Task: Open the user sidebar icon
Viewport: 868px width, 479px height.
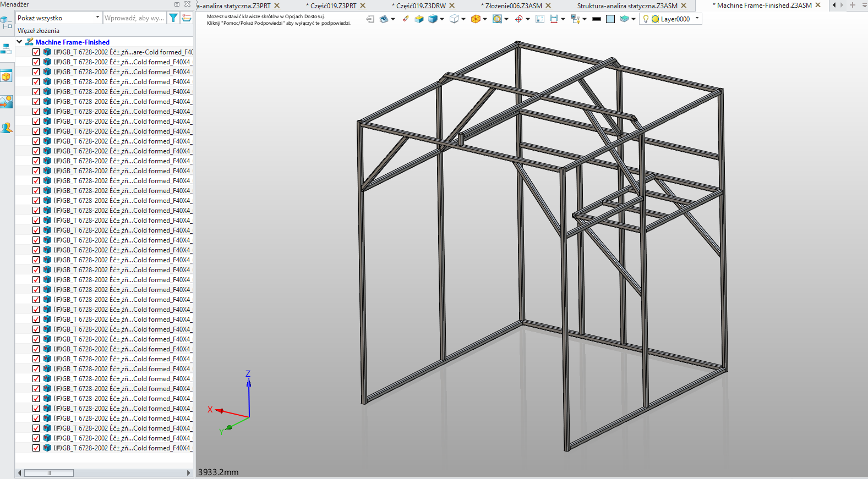Action: (x=6, y=128)
